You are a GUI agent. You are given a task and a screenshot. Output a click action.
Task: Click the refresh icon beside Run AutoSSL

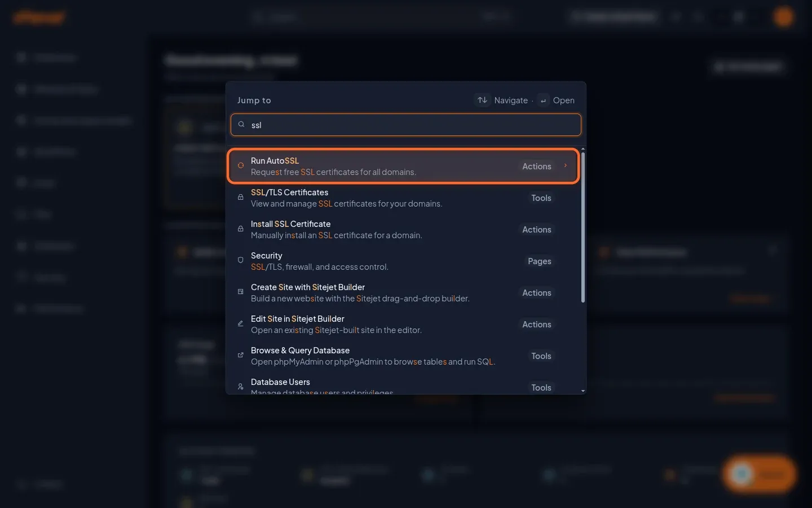pos(241,166)
